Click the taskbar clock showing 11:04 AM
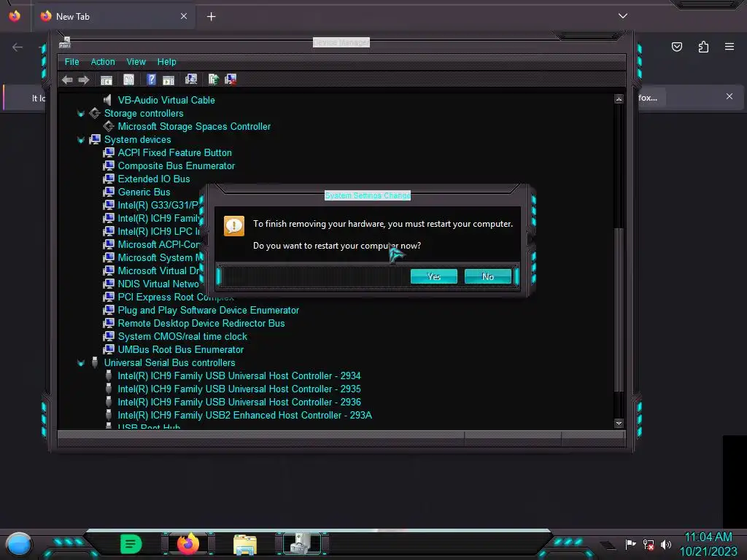 tap(708, 537)
